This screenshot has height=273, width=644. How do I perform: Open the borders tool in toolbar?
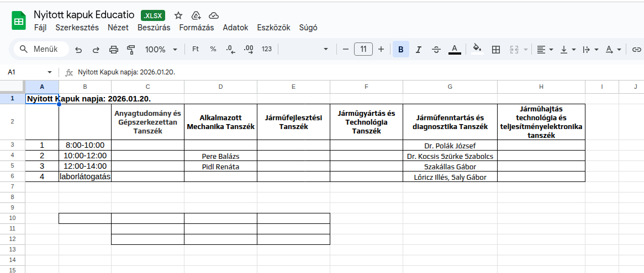[x=496, y=50]
